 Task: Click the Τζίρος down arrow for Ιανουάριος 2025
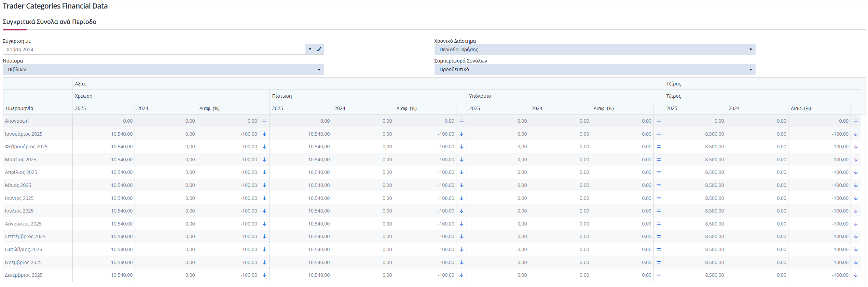click(x=856, y=134)
